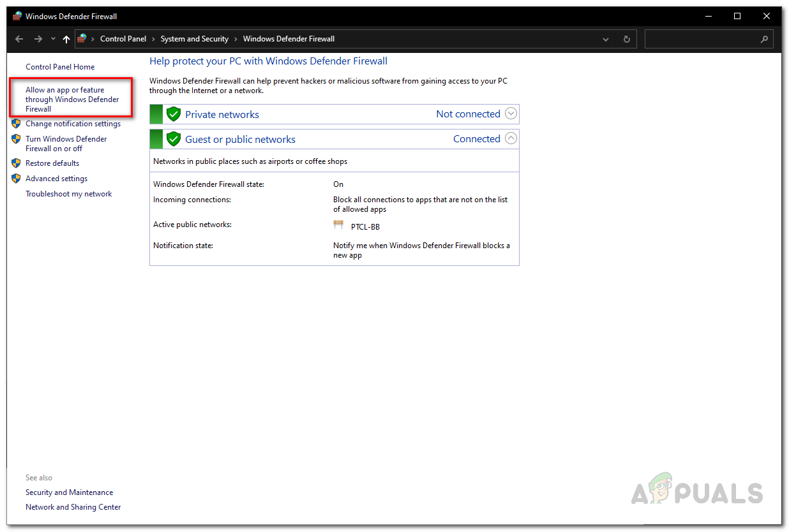Click the back navigation arrow
Image resolution: width=789 pixels, height=532 pixels.
(19, 39)
